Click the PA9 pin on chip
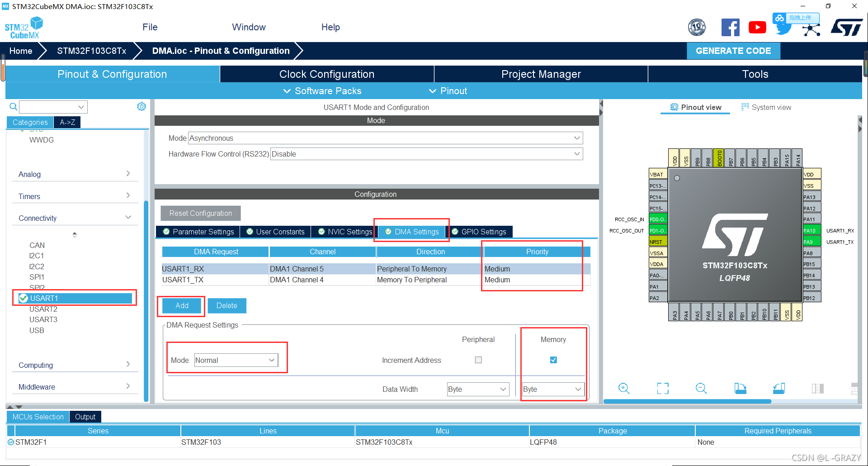Screen dimensions: 868x466 (x=811, y=242)
